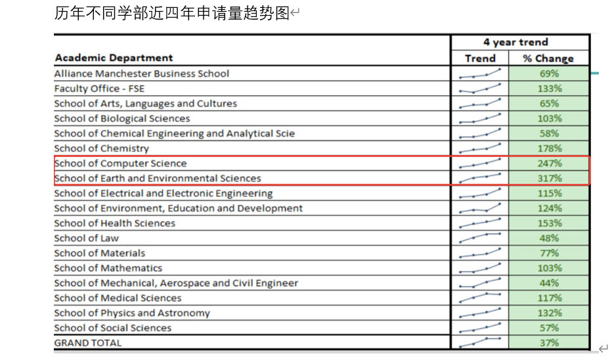Click 'Alliance Manchester Business School' row label
The height and width of the screenshot is (364, 612).
141,73
